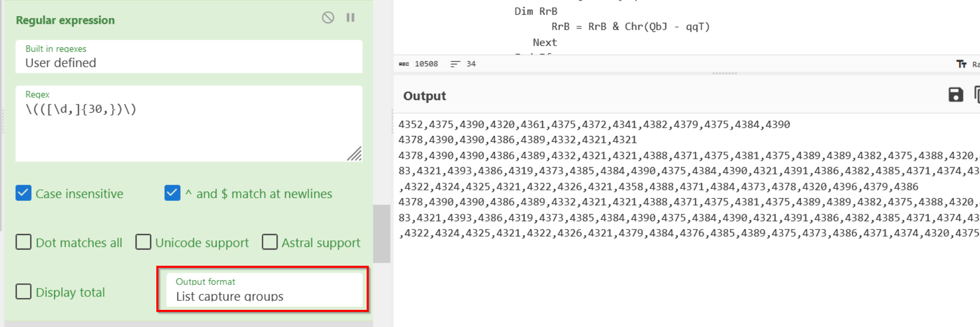Copy raw output to clipboard

(x=977, y=94)
